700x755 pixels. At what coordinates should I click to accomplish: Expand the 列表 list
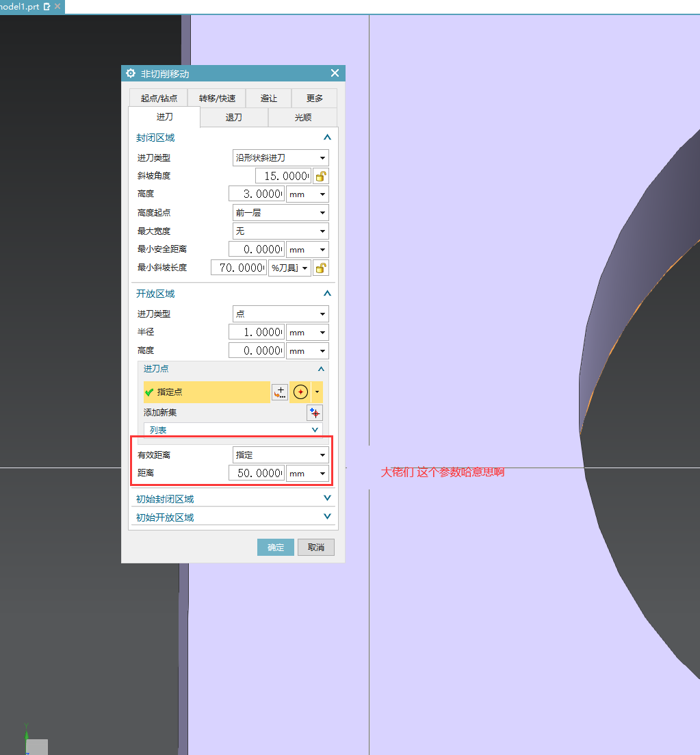[315, 430]
